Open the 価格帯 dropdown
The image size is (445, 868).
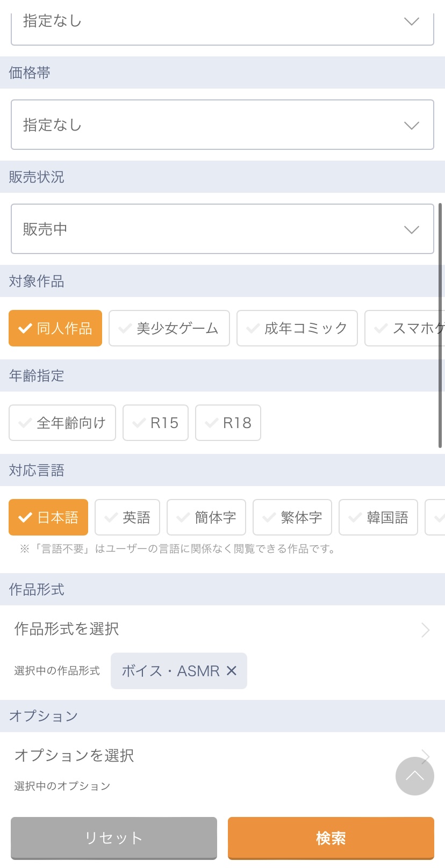223,125
